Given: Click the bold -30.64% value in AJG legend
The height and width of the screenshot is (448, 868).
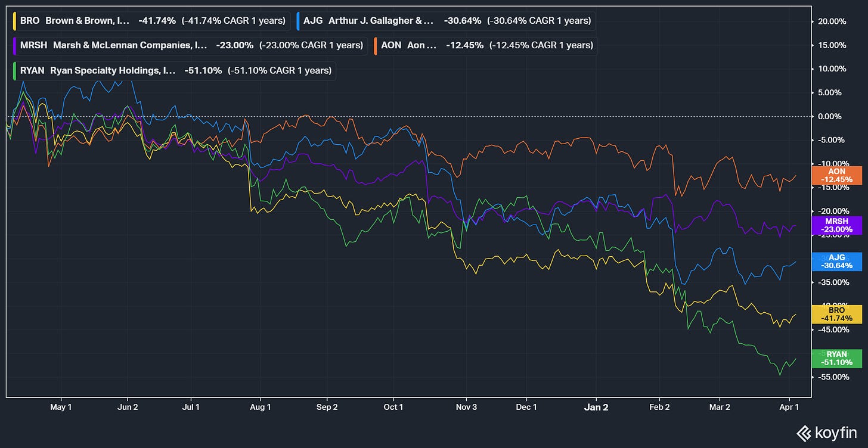Looking at the screenshot, I should [x=463, y=20].
